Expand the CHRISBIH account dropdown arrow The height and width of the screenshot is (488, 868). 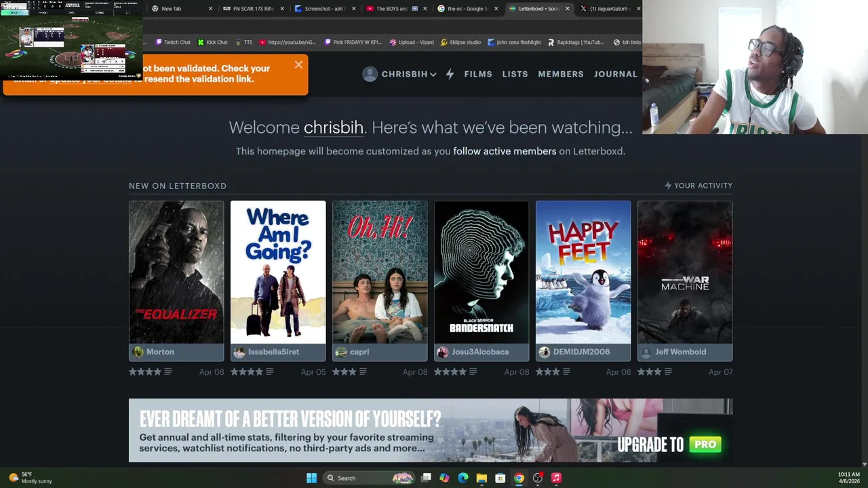pos(433,75)
